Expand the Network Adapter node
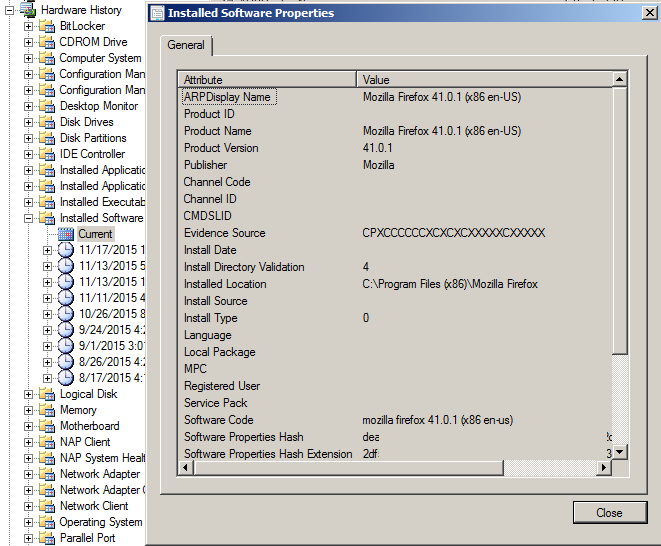 28,475
